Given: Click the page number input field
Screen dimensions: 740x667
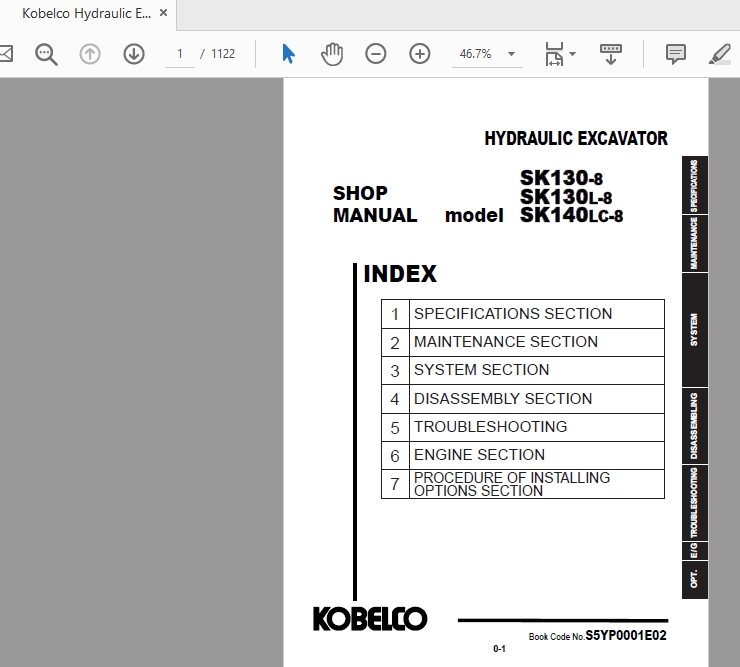Looking at the screenshot, I should point(180,54).
